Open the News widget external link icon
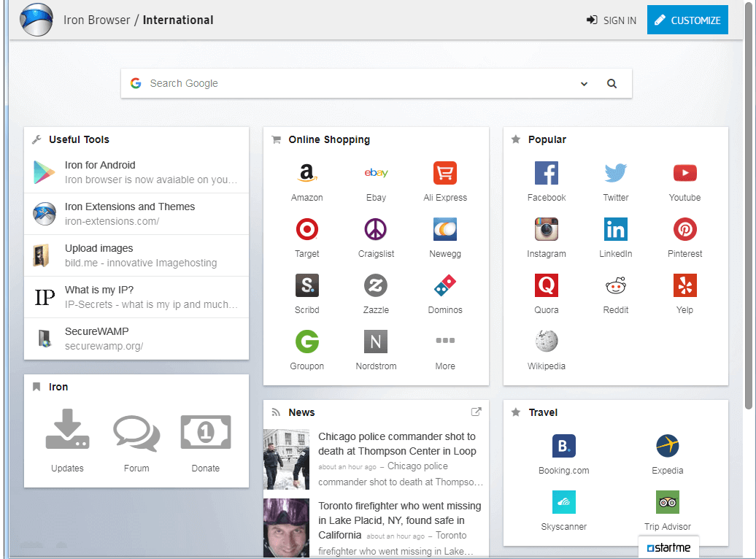 click(x=476, y=412)
